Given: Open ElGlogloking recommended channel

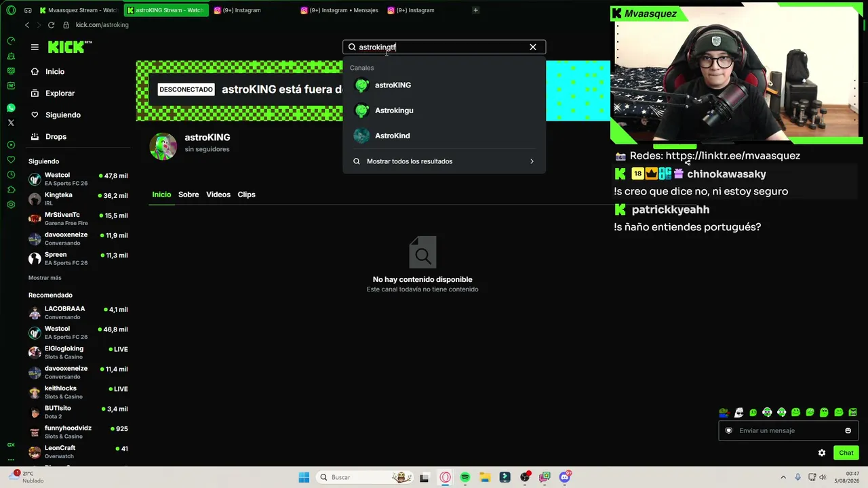Looking at the screenshot, I should coord(78,352).
